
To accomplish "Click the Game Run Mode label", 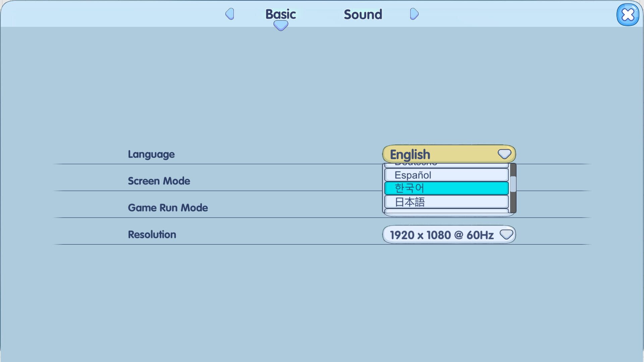I will click(x=168, y=207).
